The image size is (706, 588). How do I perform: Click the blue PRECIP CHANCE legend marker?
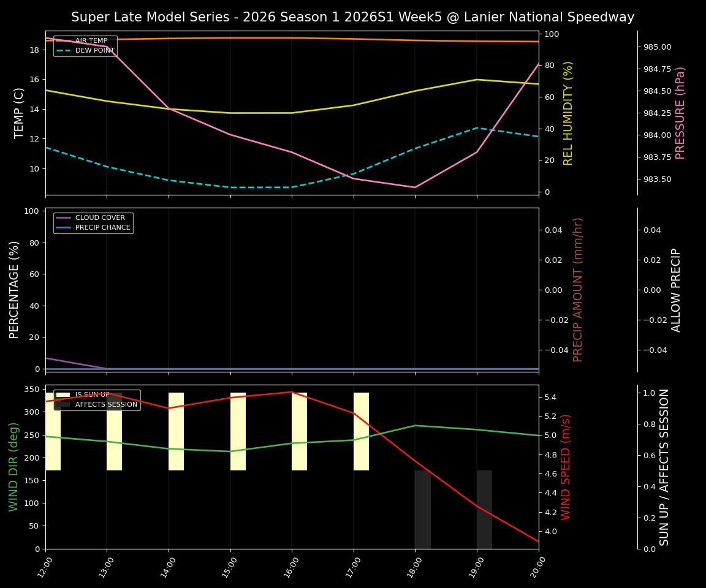(63, 227)
